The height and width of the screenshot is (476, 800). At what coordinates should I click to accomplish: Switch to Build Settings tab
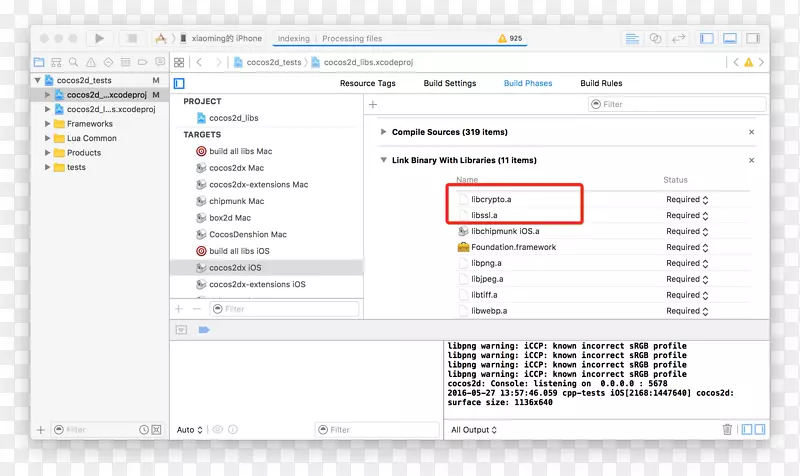(449, 83)
